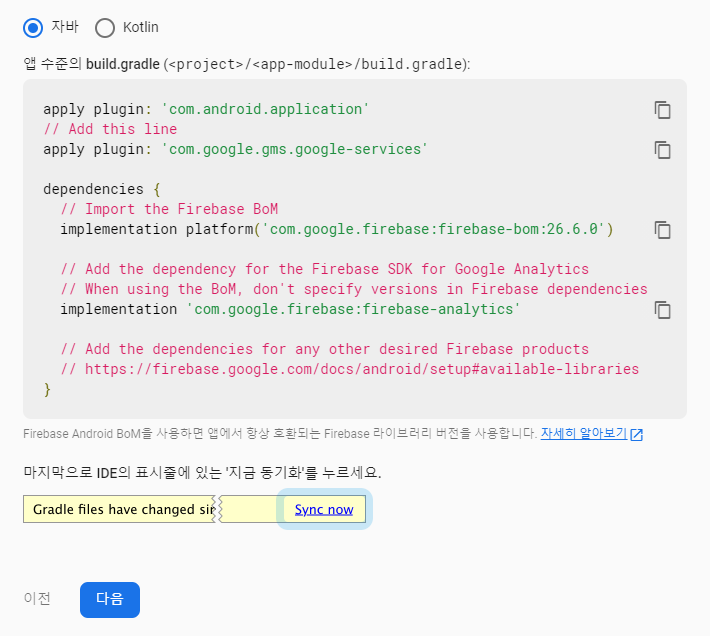Click the firebase docs setup URL comment
The width and height of the screenshot is (710, 636).
pyautogui.click(x=350, y=369)
